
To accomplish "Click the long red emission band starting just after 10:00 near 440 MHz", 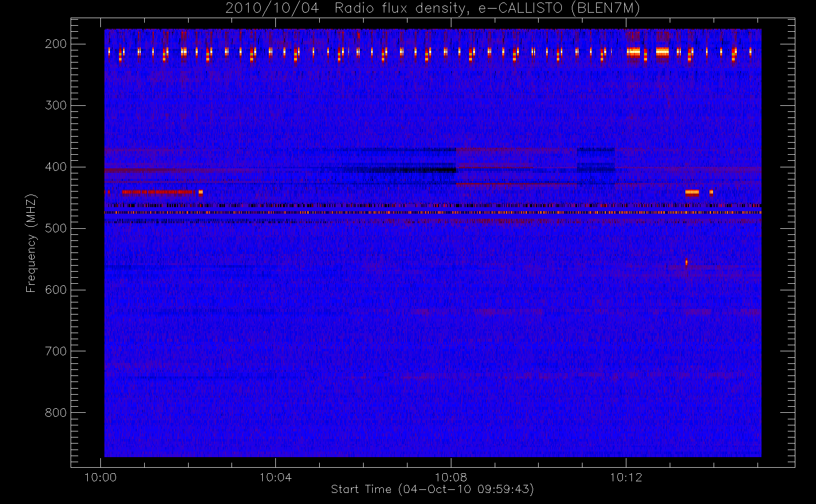I will (x=158, y=192).
